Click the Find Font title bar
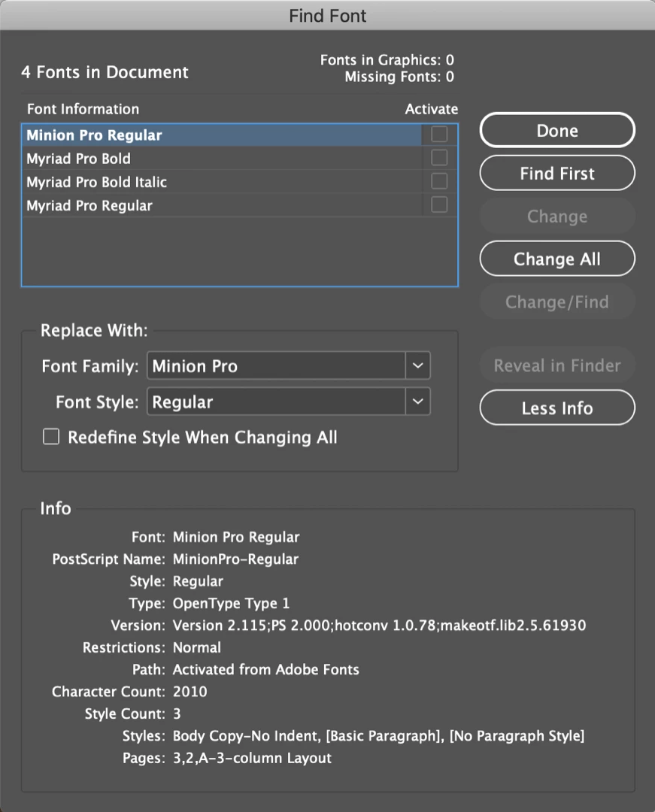The height and width of the screenshot is (812, 655). pyautogui.click(x=327, y=16)
